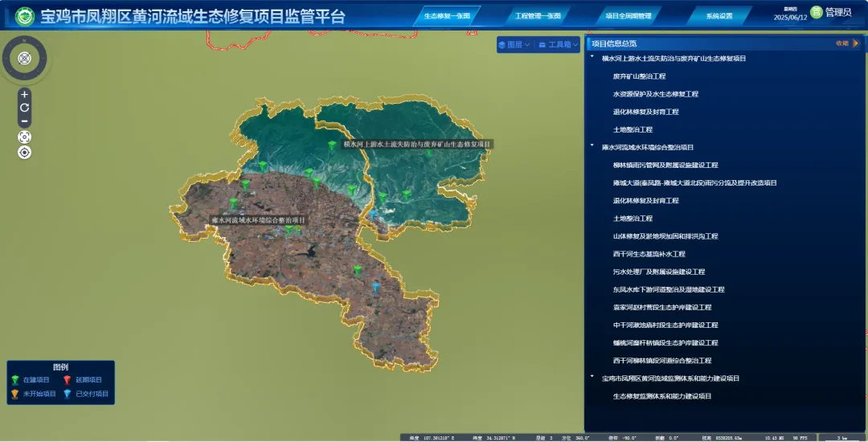Viewport: 868px width, 442px height.
Task: Select 废弃矿山整治工程 in the project list
Action: (639, 76)
